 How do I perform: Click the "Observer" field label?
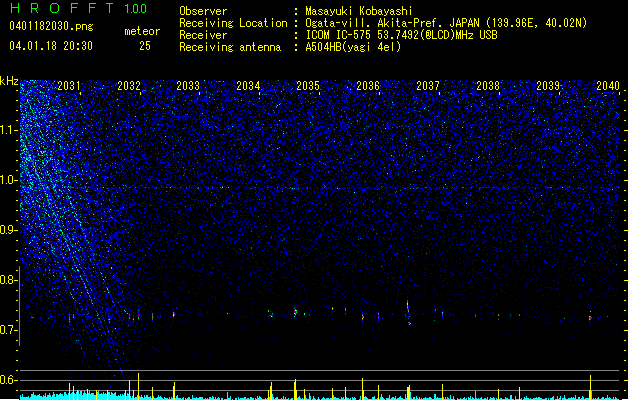coord(203,11)
